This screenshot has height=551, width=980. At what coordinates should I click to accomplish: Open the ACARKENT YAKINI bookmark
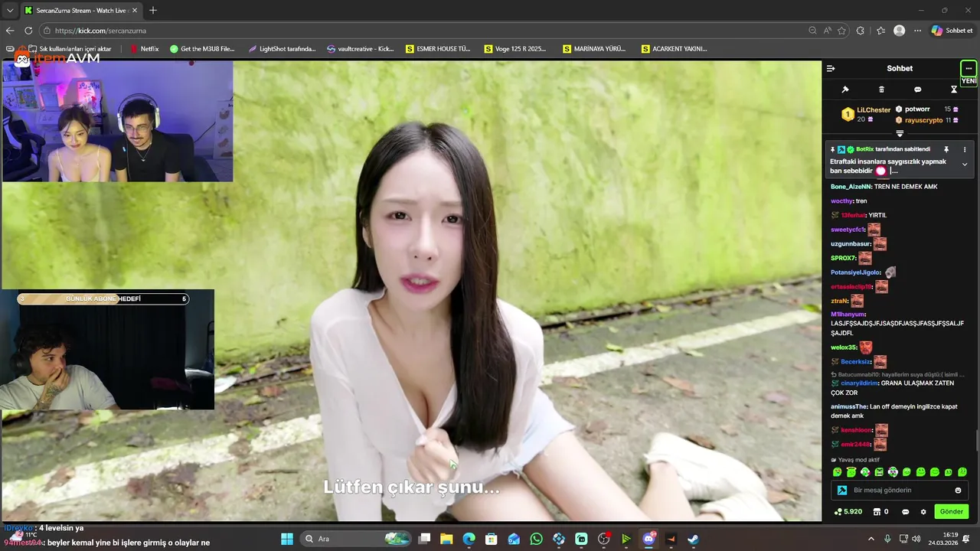[675, 49]
